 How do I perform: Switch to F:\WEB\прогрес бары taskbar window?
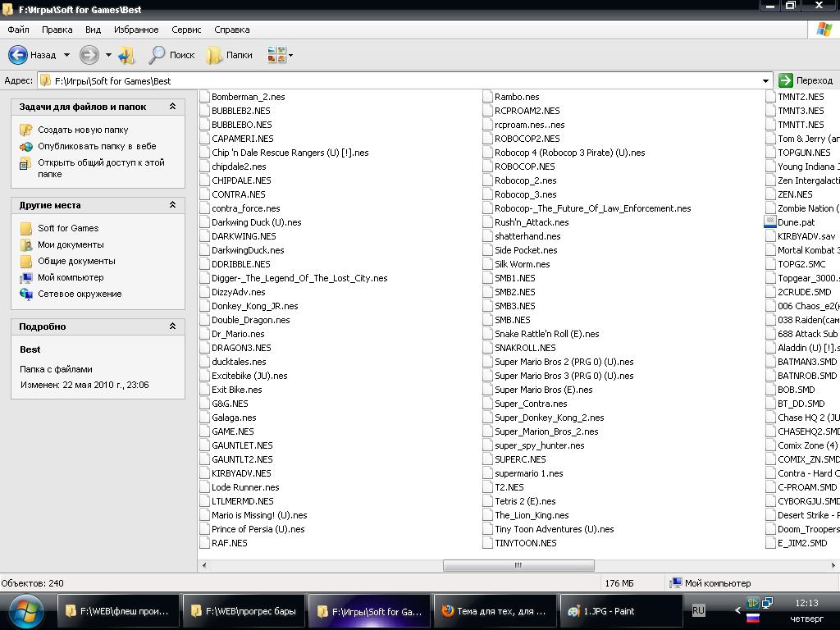(x=244, y=611)
